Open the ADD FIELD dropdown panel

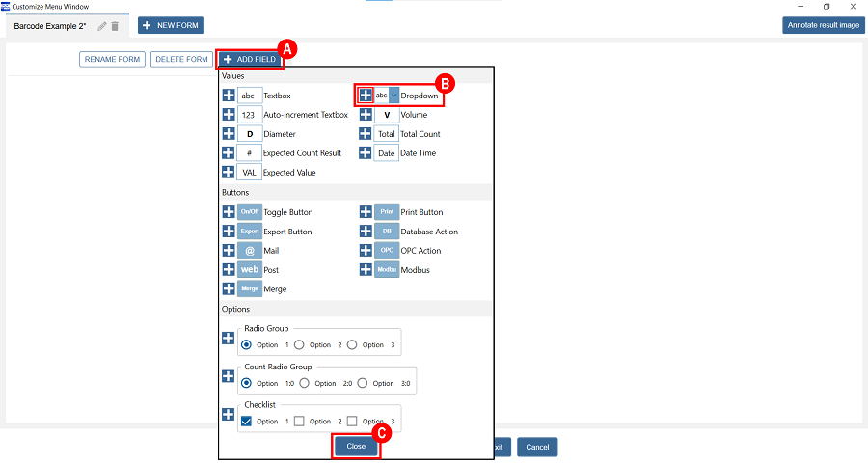pyautogui.click(x=250, y=59)
